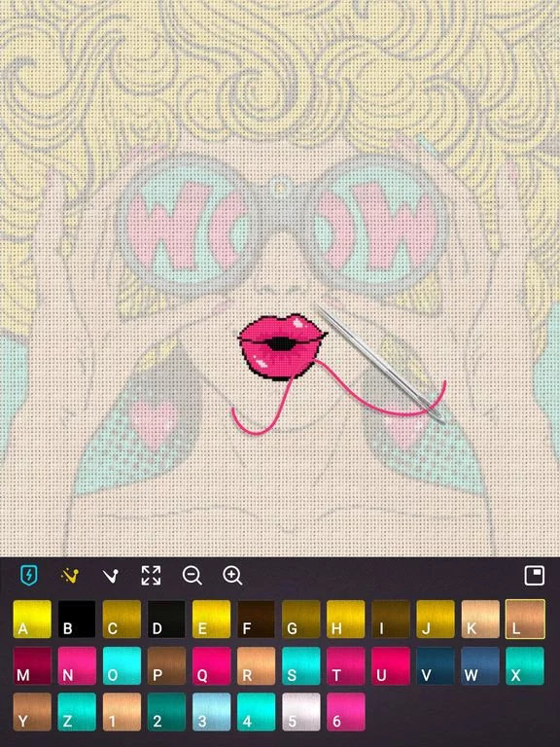Select cyan thread swatch O
Viewport: 560px width, 747px height.
click(122, 665)
